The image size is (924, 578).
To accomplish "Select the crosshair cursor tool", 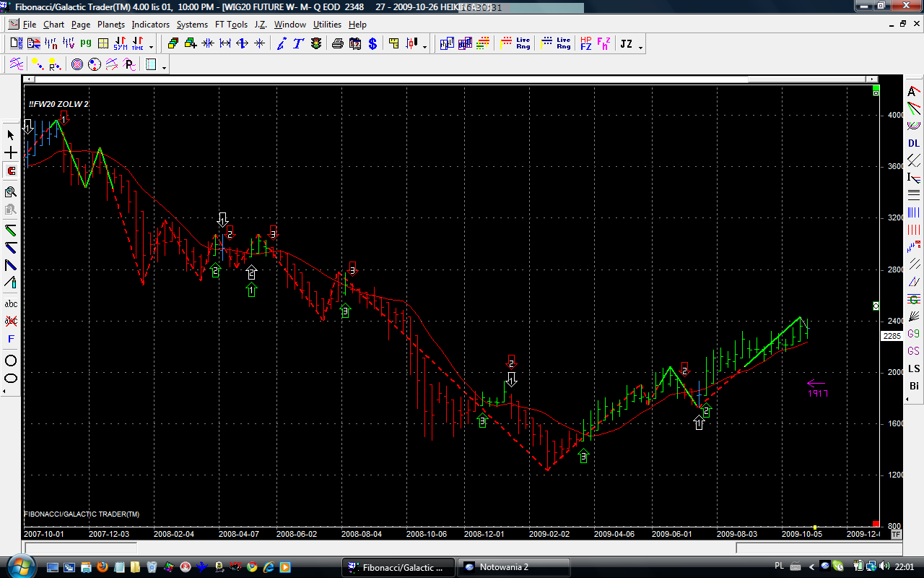I will (x=11, y=153).
